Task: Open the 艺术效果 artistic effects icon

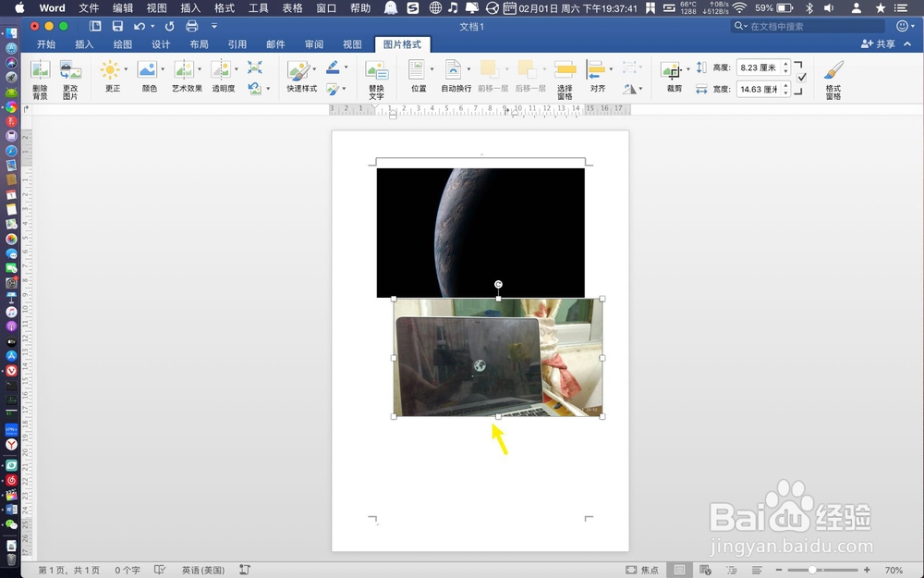Action: point(184,69)
